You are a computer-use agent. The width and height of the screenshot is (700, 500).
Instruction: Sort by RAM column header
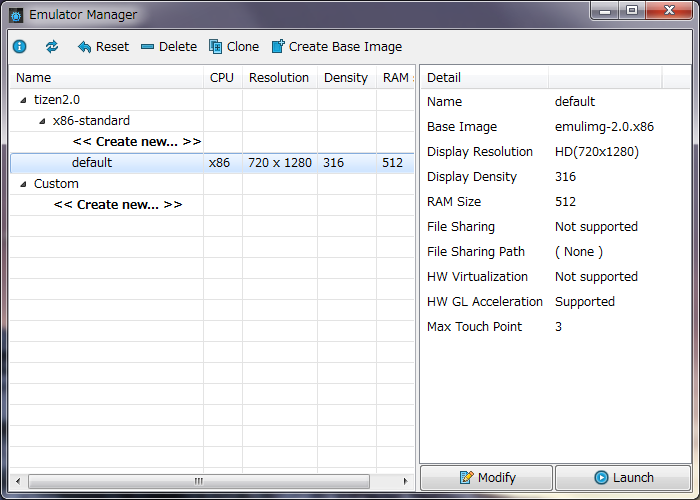point(396,78)
